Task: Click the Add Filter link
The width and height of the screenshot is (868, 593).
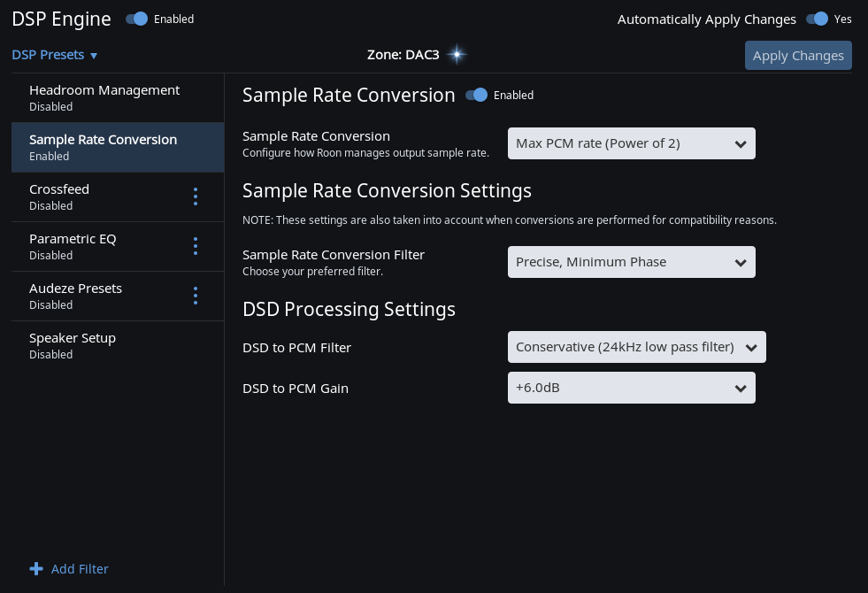Action: click(80, 569)
